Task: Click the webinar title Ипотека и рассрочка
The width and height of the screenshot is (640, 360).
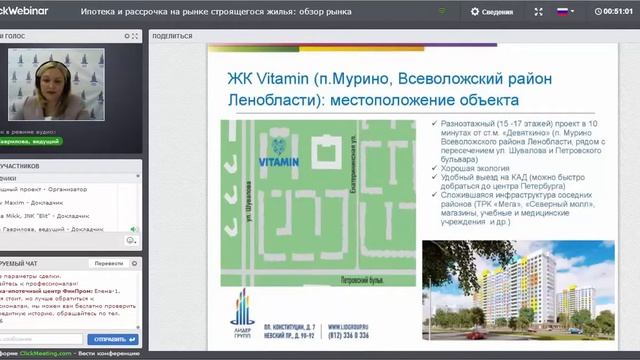Action: (216, 12)
